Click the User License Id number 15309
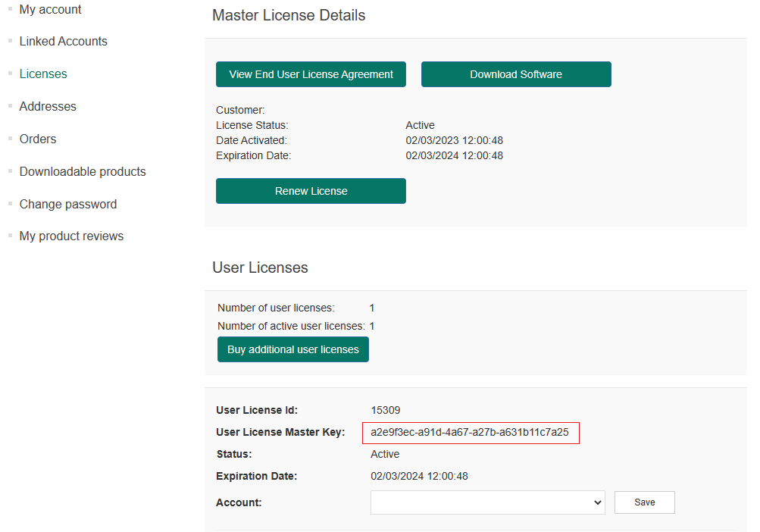The width and height of the screenshot is (760, 532). coord(385,411)
